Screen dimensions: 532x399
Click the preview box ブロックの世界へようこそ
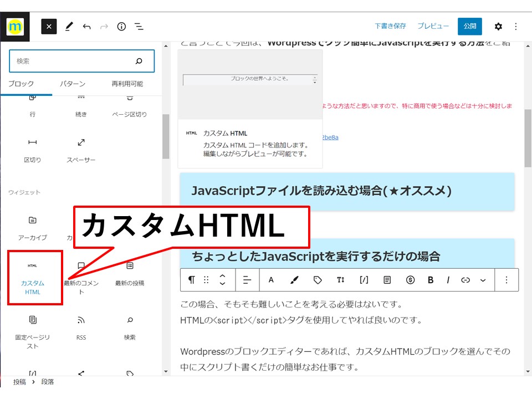click(x=250, y=80)
